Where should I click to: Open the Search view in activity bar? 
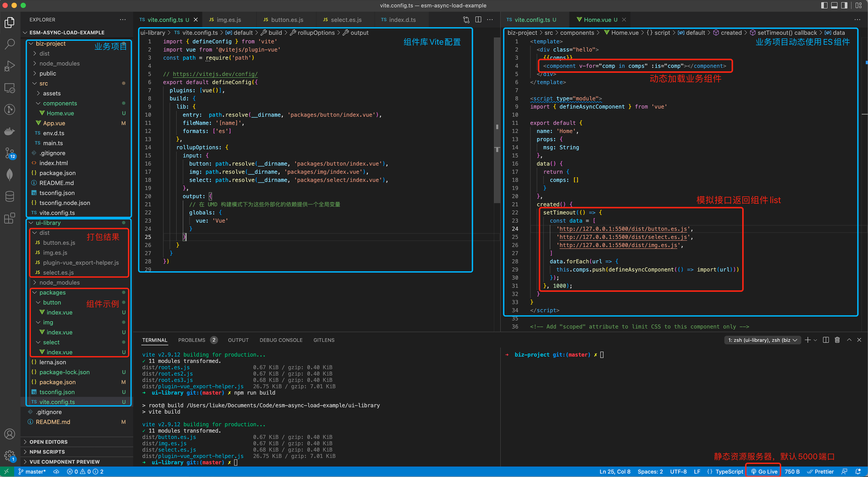[x=9, y=44]
